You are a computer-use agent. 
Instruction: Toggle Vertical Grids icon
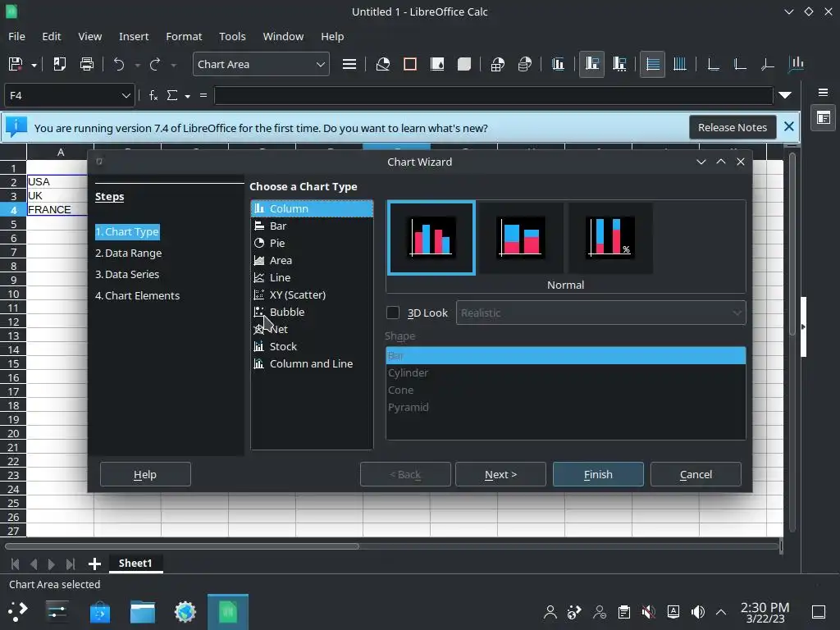679,64
